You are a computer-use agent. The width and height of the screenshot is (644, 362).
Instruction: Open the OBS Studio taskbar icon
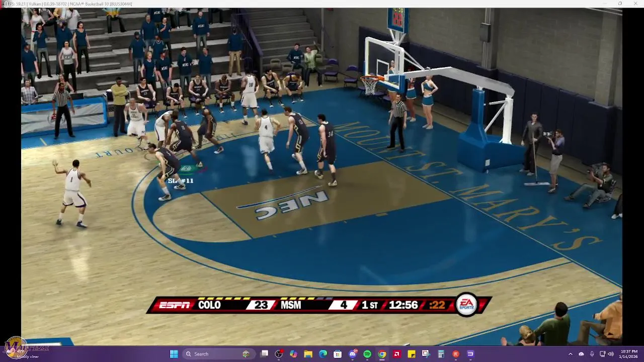pos(279,354)
